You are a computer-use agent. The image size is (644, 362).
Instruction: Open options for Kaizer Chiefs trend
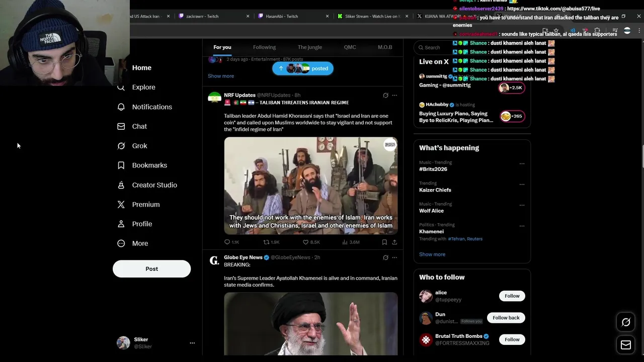click(522, 185)
